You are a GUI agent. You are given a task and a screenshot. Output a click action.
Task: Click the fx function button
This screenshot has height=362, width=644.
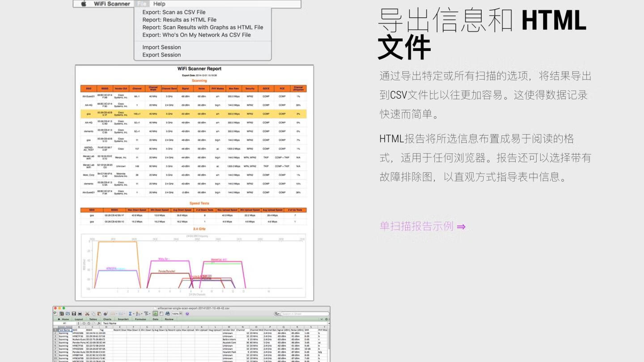click(x=99, y=323)
